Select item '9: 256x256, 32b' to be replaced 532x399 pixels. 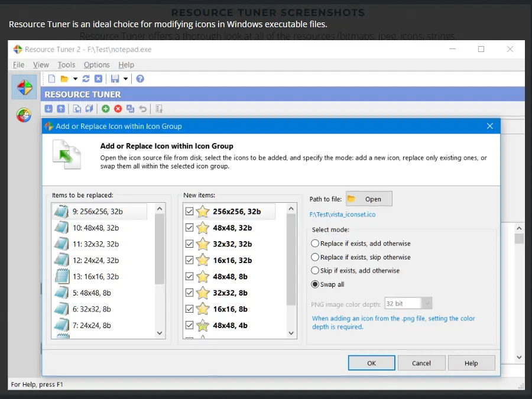(x=100, y=212)
